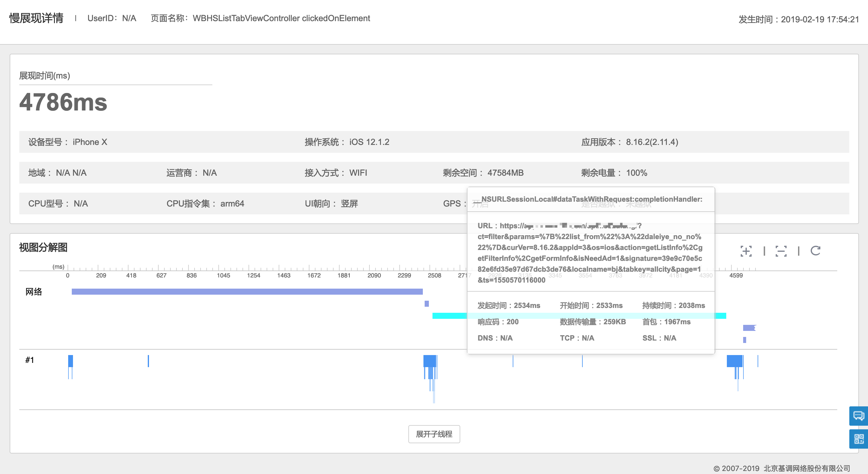Click the app version 8.16.2(2.11.4)

652,142
